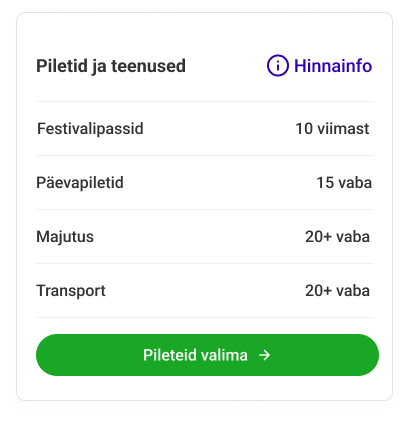Click the word 'Piletid' in the heading
Image resolution: width=409 pixels, height=421 pixels.
[62, 66]
